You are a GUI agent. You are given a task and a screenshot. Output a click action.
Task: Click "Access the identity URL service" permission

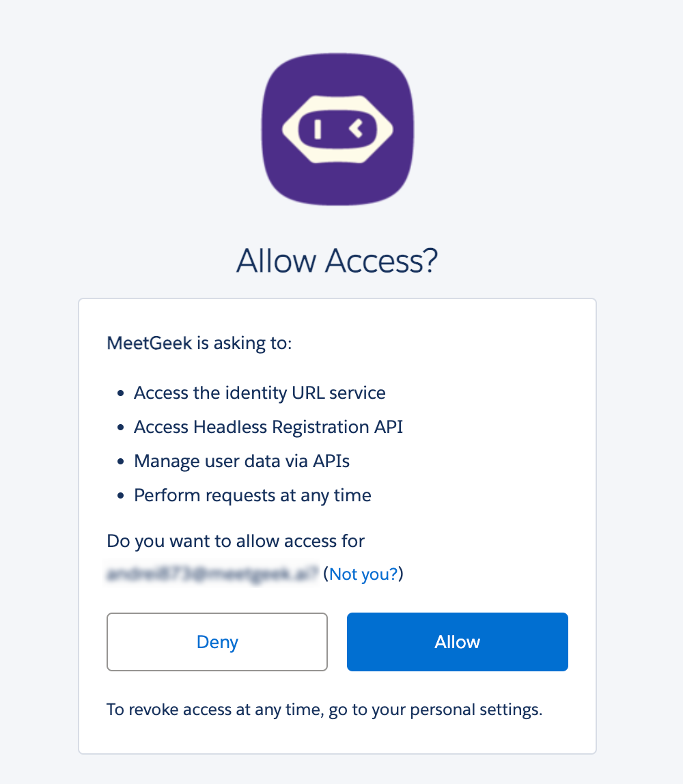(x=260, y=393)
